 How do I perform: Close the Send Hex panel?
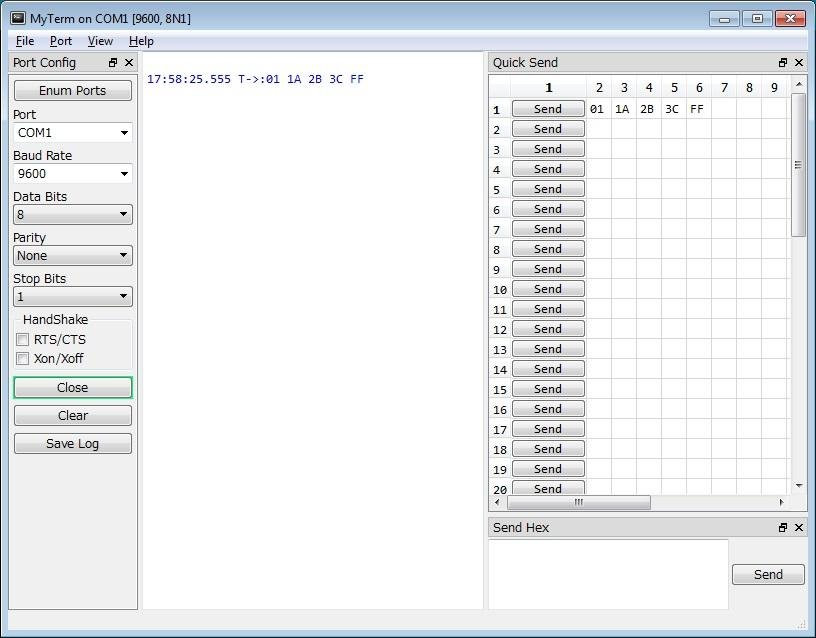coord(799,528)
